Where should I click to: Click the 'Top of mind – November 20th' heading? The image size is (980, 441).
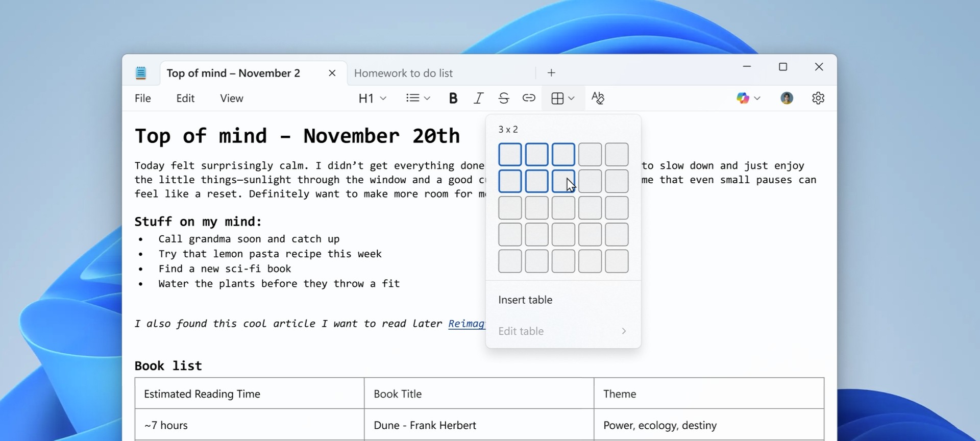[x=297, y=136]
